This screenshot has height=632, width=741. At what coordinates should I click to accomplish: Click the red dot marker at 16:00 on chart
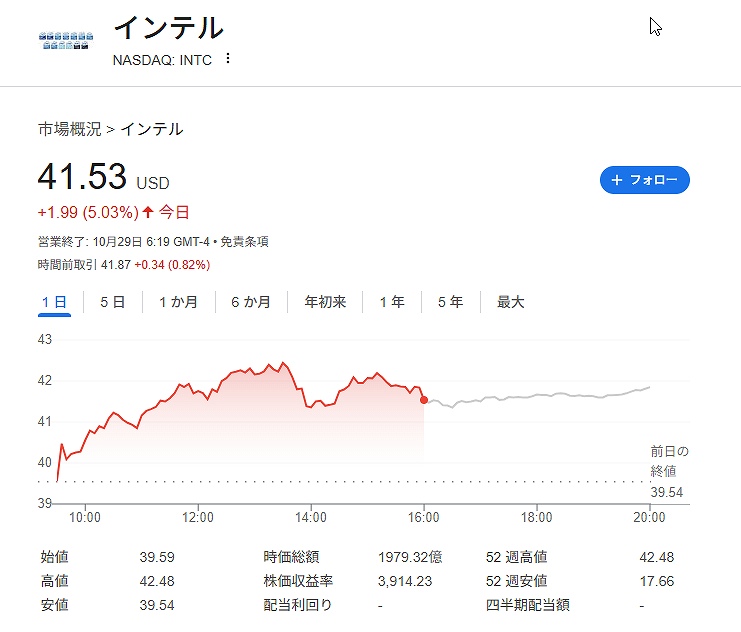424,400
